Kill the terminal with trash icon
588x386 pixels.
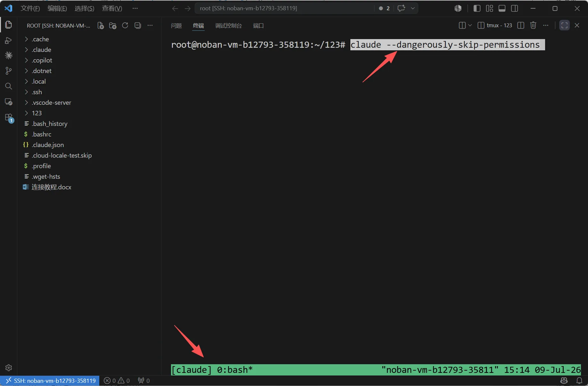(x=533, y=25)
